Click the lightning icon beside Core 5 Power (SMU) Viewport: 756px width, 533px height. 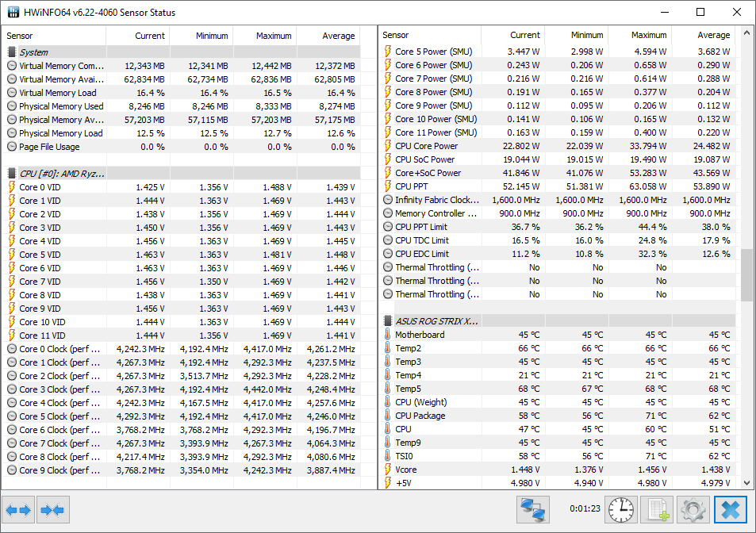point(388,51)
